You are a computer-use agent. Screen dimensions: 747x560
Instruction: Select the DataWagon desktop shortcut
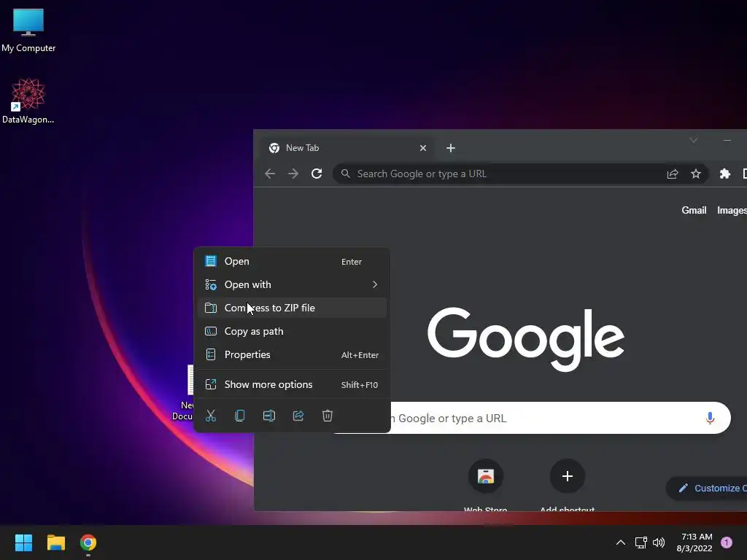click(28, 101)
